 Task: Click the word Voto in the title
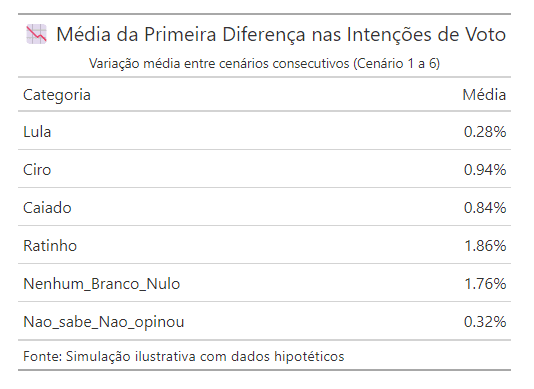pyautogui.click(x=485, y=35)
